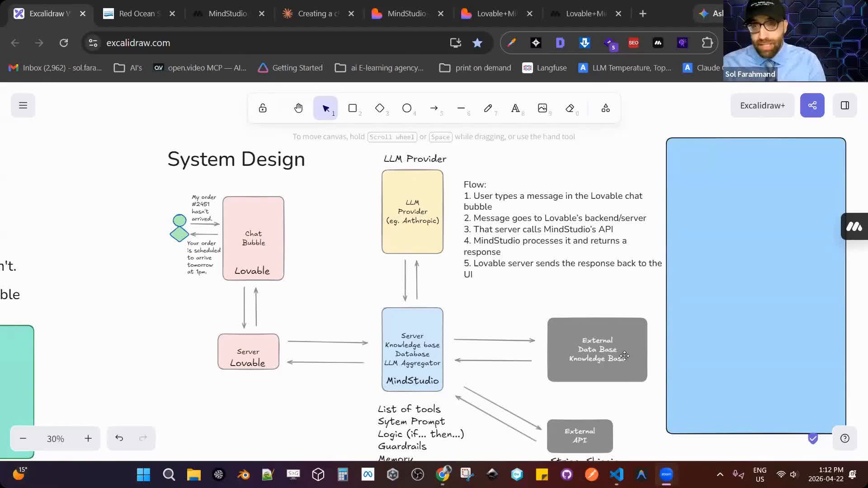Pick the Diamond shape tool
Image resolution: width=868 pixels, height=488 pixels.
click(x=380, y=108)
